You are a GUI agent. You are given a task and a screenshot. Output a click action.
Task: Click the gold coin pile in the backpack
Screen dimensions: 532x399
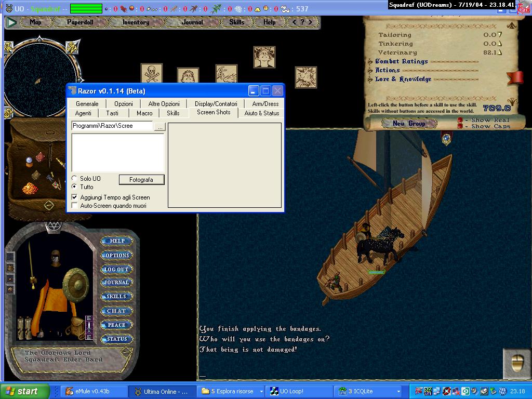point(30,188)
